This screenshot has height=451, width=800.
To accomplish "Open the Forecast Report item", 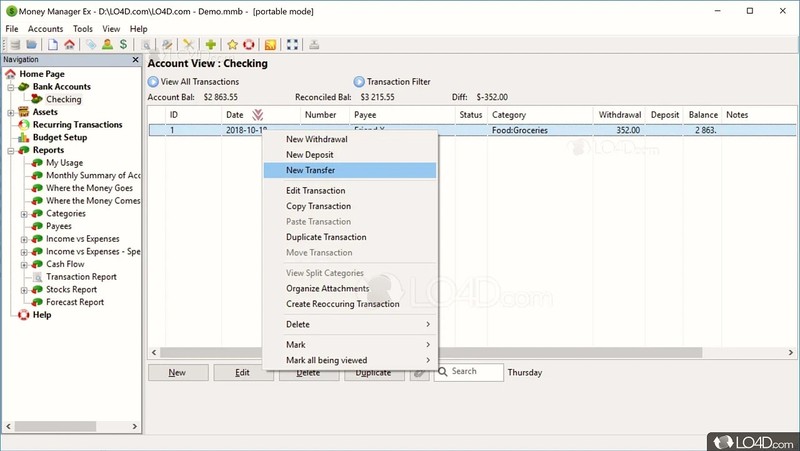I will tap(75, 303).
